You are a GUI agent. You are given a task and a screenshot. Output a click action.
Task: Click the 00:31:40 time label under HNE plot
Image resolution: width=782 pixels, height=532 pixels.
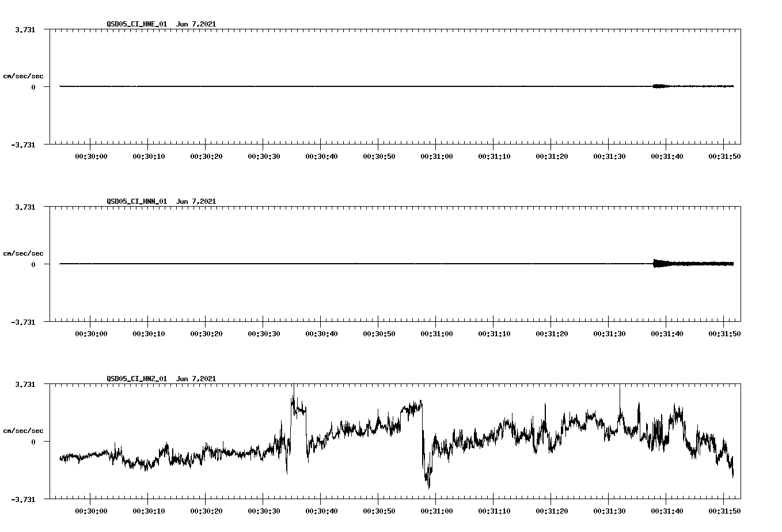click(667, 157)
